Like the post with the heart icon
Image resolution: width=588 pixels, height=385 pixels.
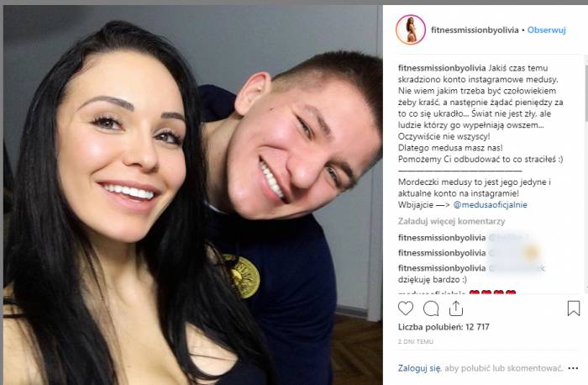click(406, 309)
